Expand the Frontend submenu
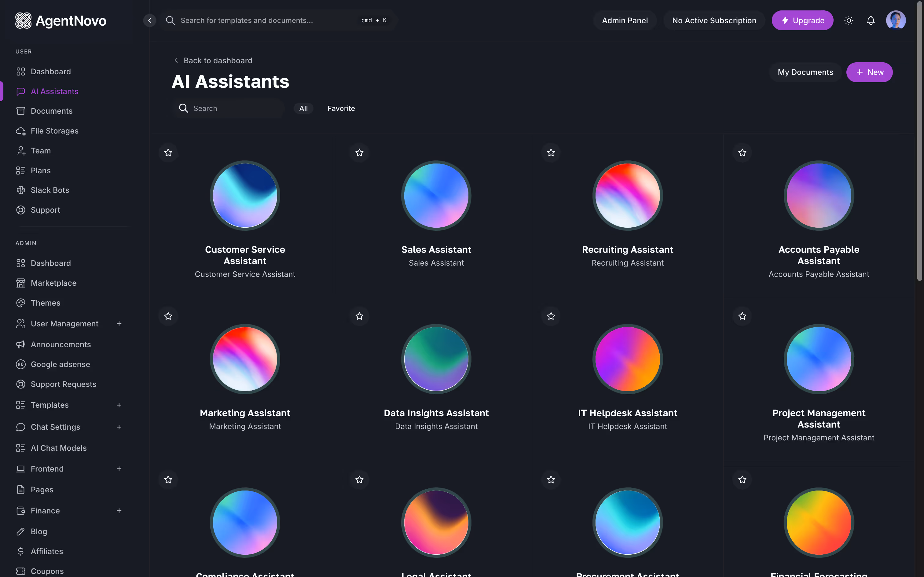Screen dimensions: 924x577 pyautogui.click(x=119, y=469)
